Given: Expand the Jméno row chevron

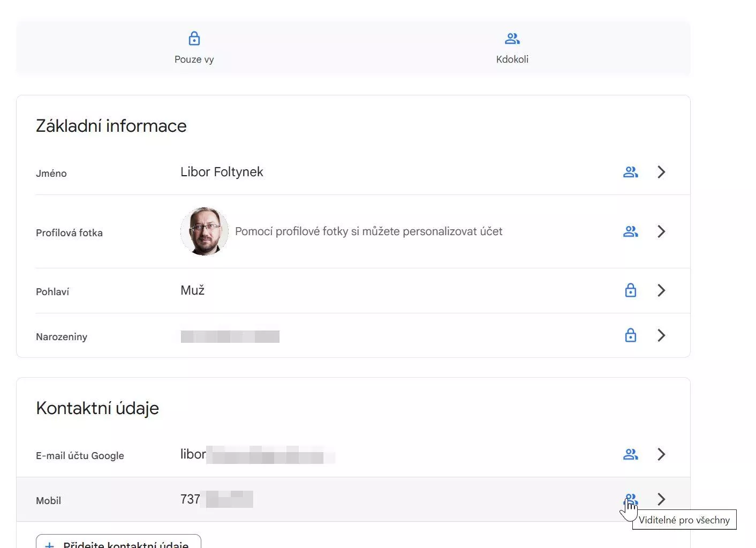Looking at the screenshot, I should click(661, 172).
